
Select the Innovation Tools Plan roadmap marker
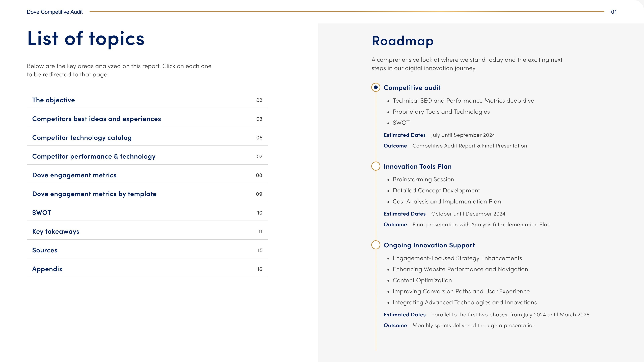pyautogui.click(x=376, y=166)
